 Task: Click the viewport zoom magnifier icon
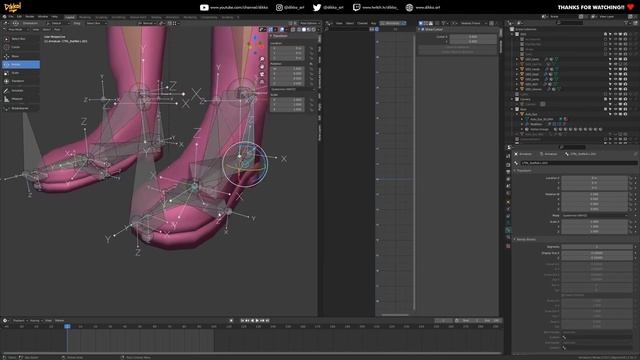click(262, 59)
